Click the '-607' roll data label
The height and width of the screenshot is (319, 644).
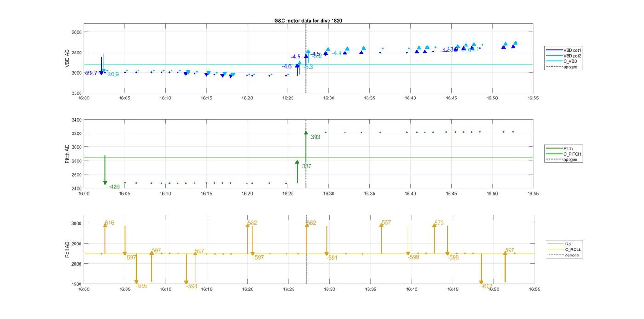pyautogui.click(x=487, y=286)
